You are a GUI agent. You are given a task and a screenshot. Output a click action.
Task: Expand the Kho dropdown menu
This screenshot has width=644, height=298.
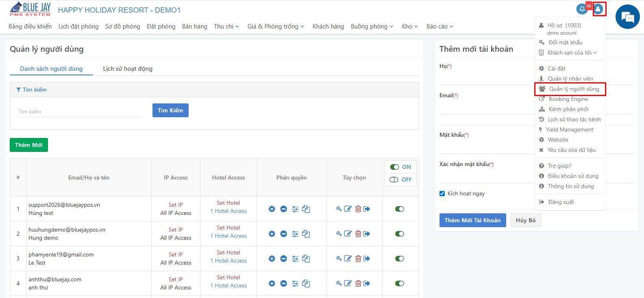[410, 26]
